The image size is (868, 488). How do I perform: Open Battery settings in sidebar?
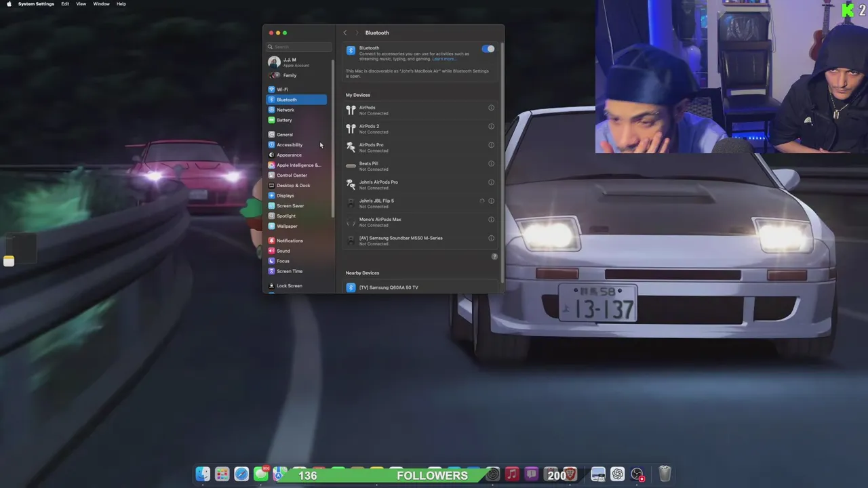(x=296, y=120)
